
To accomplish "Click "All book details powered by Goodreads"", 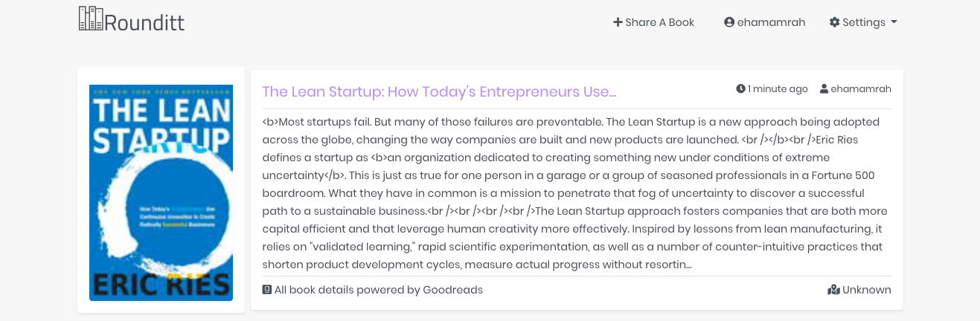I will (x=379, y=290).
